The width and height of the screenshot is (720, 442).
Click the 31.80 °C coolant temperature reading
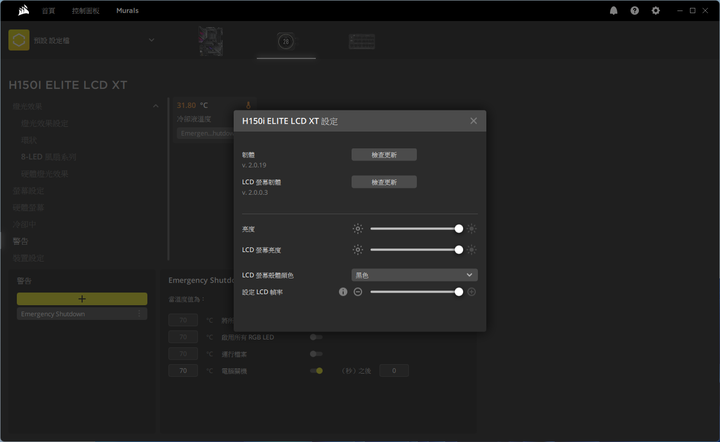point(192,105)
